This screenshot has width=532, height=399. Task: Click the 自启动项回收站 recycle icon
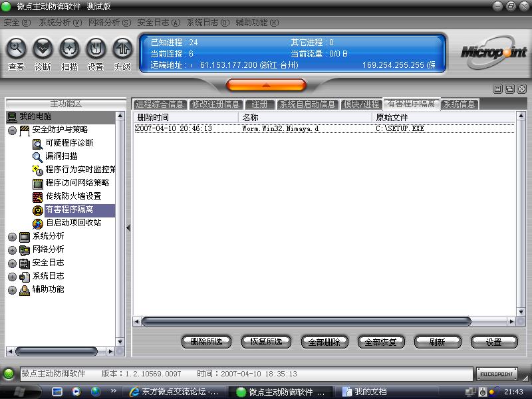coord(37,223)
